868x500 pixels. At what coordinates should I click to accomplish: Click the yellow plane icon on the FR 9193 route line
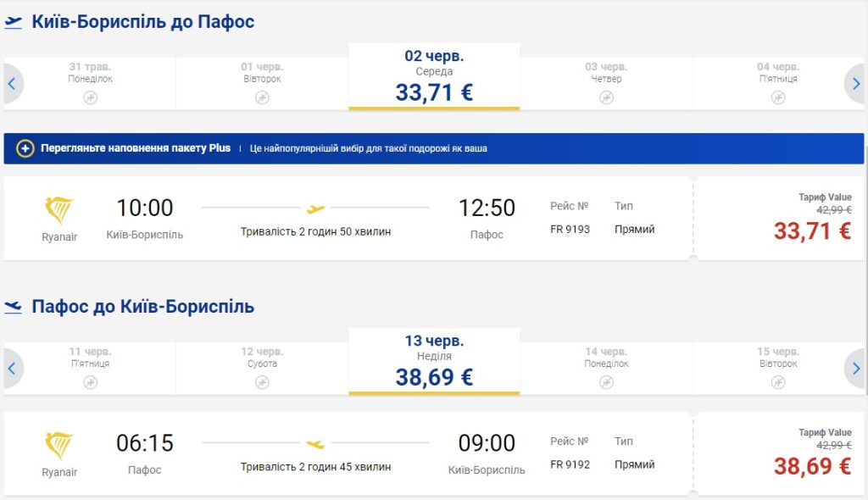tap(315, 208)
